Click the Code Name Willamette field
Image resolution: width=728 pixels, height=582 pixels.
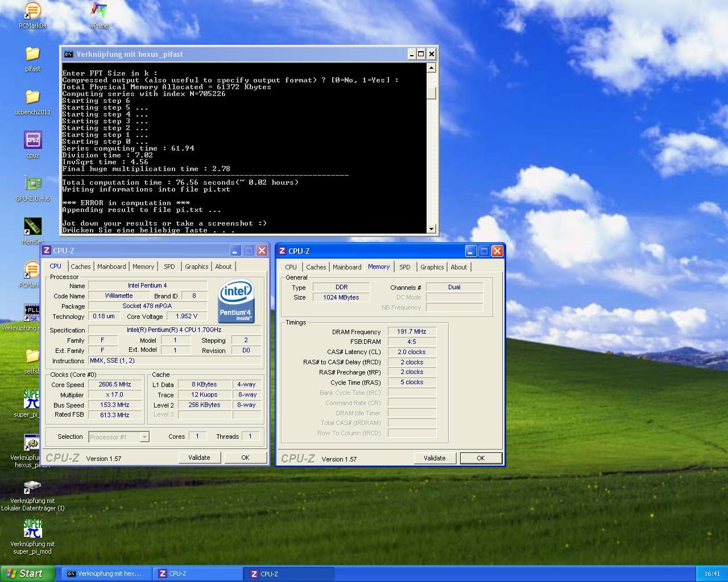click(119, 296)
